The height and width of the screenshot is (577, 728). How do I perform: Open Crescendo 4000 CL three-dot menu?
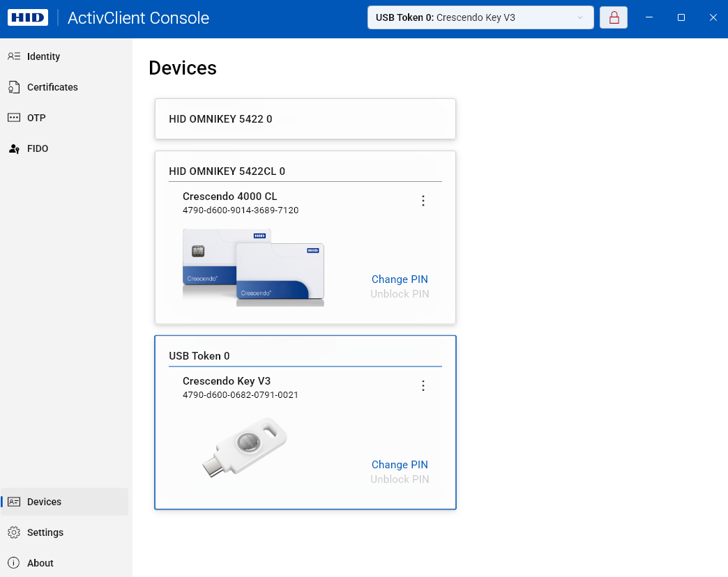(423, 201)
